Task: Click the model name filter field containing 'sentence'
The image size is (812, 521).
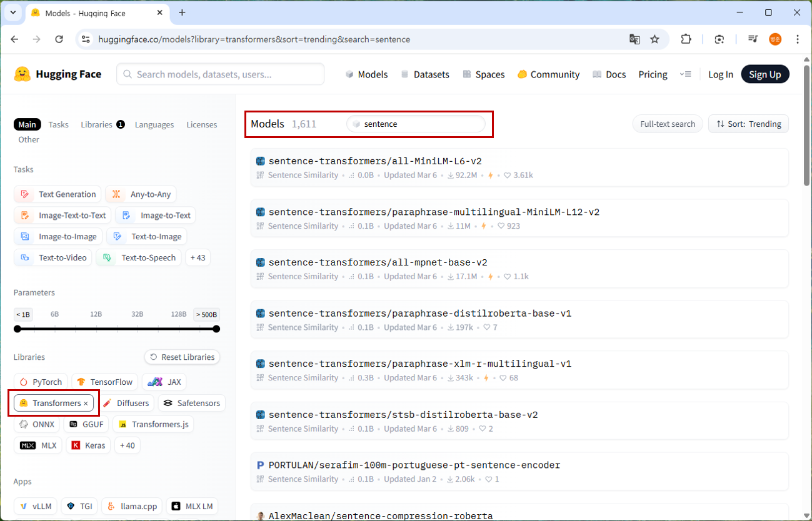Action: [x=416, y=124]
